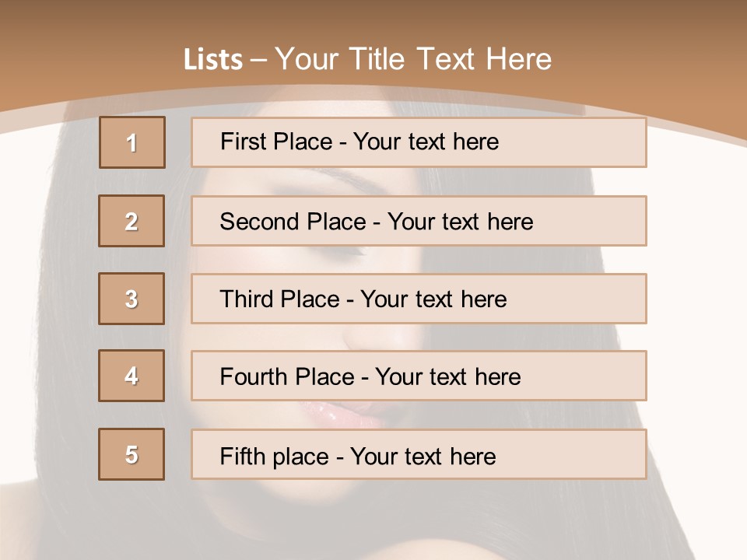Select the number 2 square
The image size is (747, 560).
point(132,221)
